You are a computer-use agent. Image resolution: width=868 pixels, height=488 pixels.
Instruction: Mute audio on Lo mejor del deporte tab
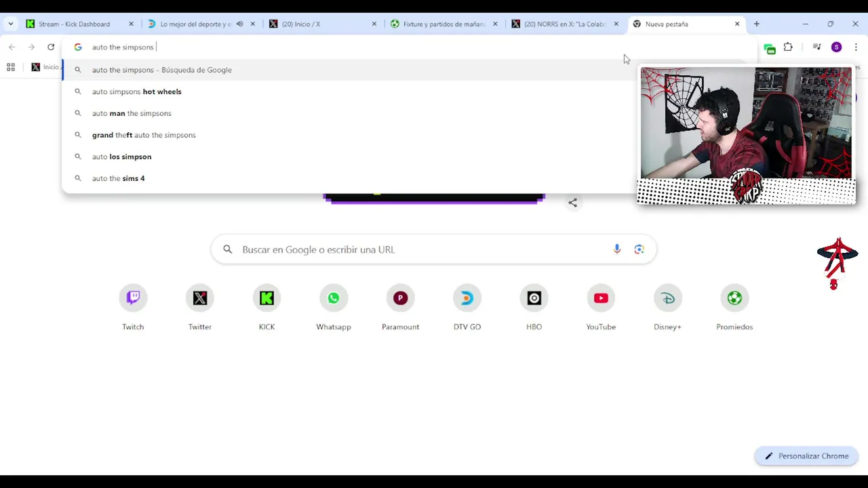pyautogui.click(x=239, y=24)
